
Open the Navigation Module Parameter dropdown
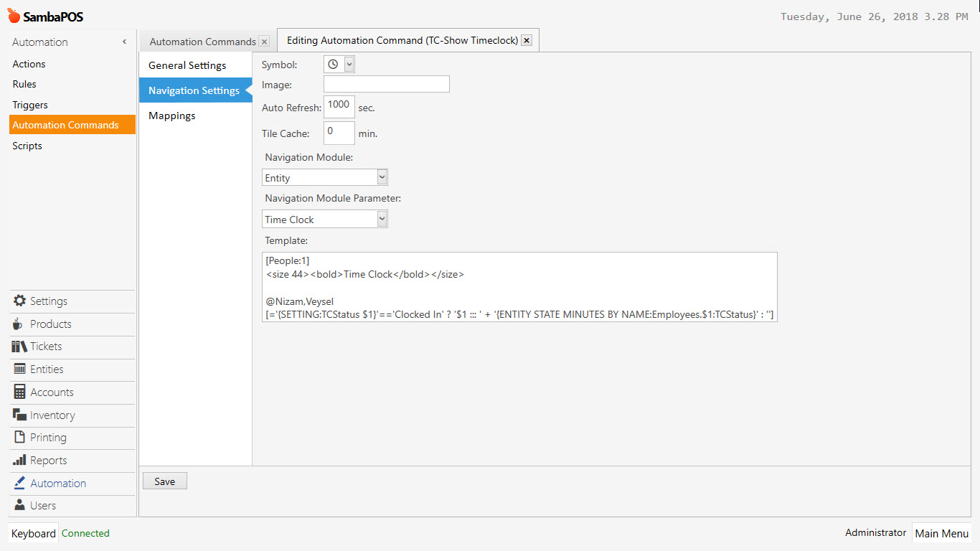click(x=382, y=219)
